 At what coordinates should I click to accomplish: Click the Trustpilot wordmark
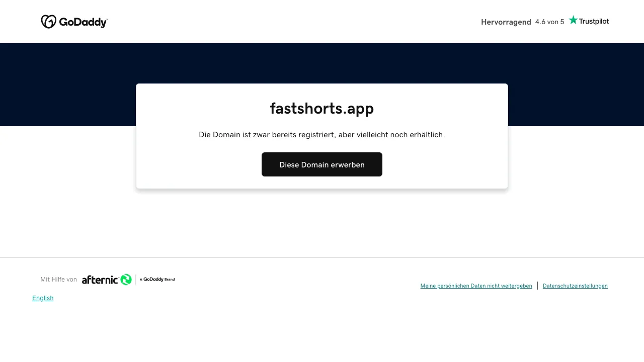tap(594, 22)
